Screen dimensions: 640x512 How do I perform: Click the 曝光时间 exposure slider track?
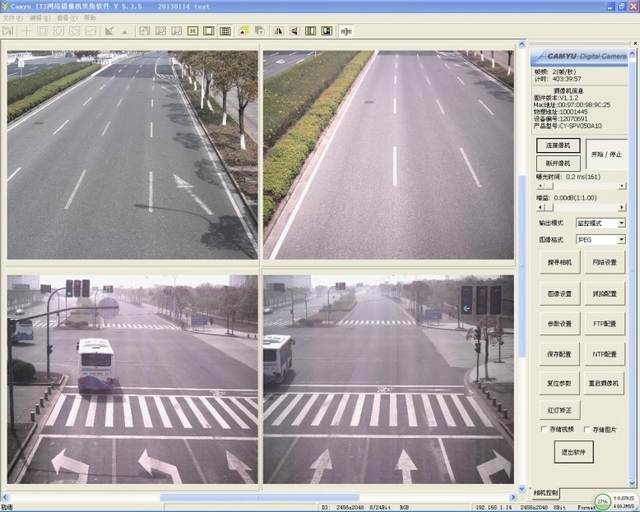(580, 186)
